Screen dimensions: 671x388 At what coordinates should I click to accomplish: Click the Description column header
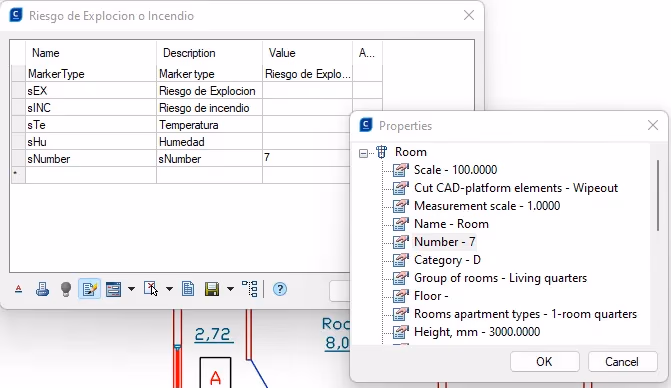[x=209, y=53]
